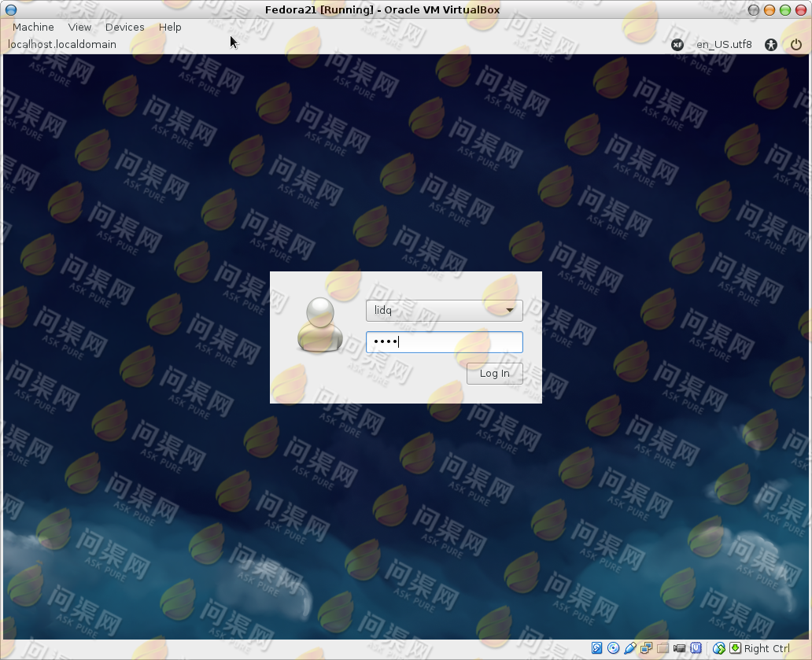Open the shared folders status icon
The height and width of the screenshot is (660, 812).
tap(663, 648)
